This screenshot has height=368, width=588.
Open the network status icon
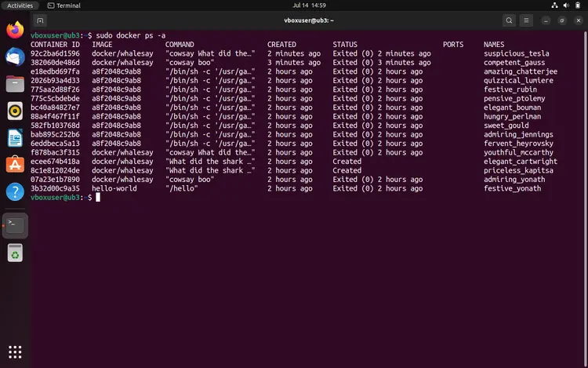click(554, 5)
